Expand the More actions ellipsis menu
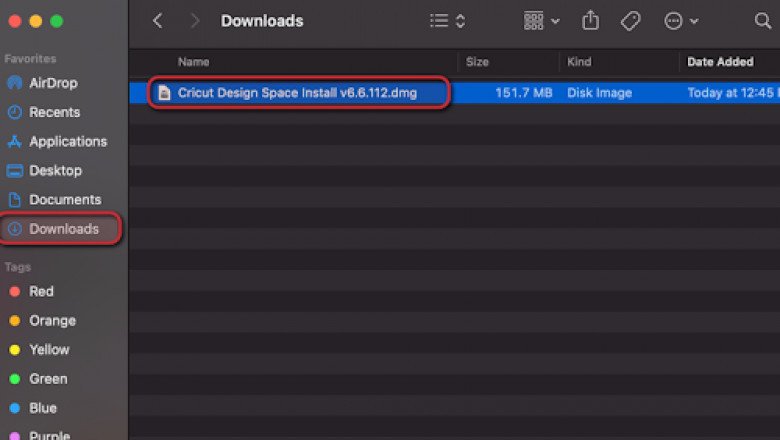 coord(679,21)
